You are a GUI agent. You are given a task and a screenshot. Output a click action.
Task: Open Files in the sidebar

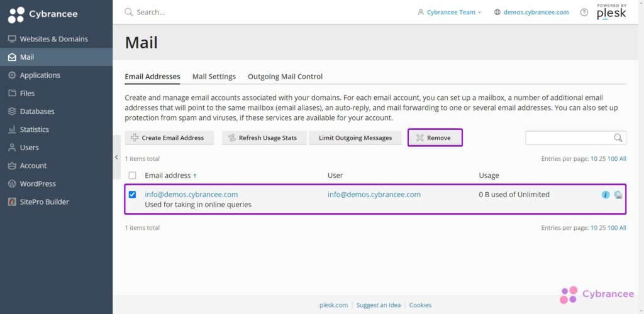click(56, 93)
